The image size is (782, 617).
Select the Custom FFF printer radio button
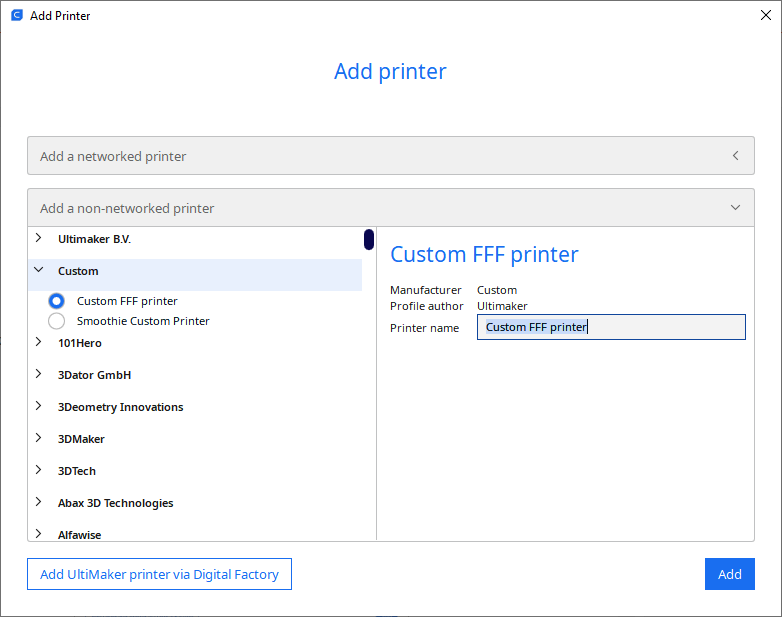[x=56, y=301]
